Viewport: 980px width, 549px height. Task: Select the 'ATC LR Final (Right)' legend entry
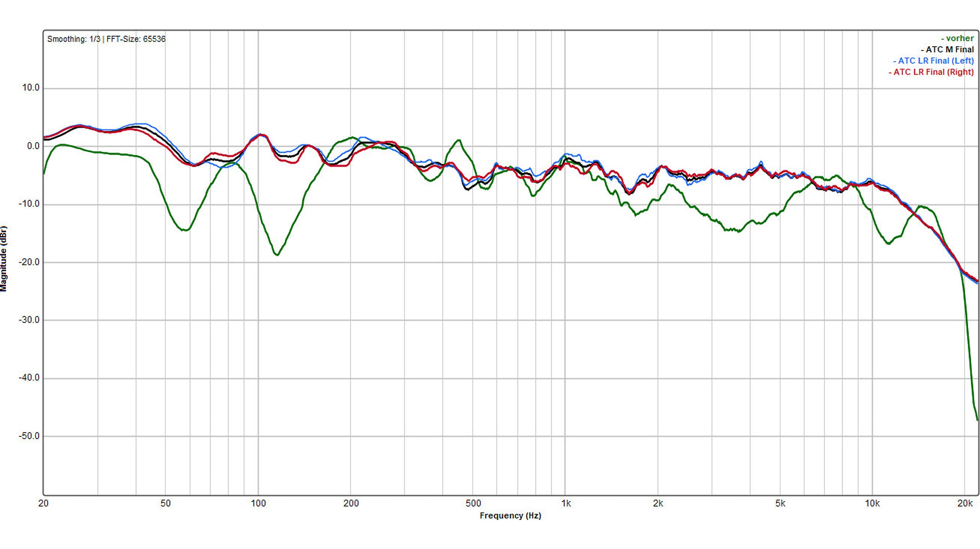(931, 72)
